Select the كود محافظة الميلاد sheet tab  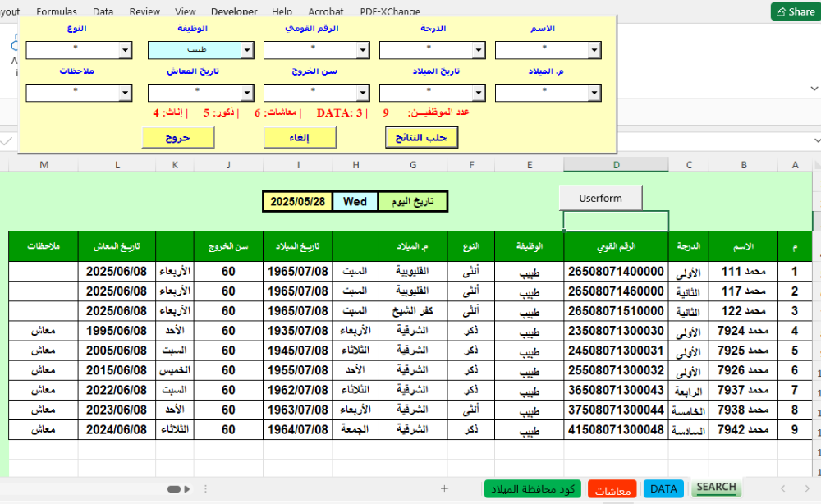pos(533,489)
